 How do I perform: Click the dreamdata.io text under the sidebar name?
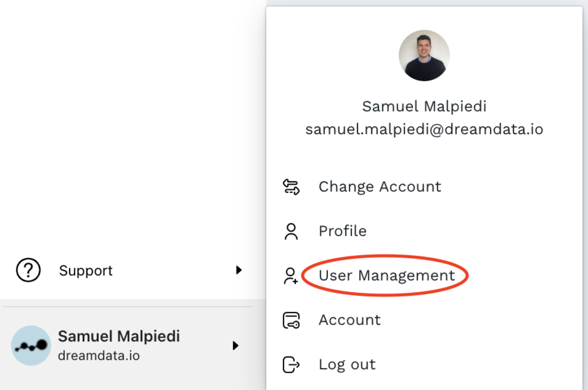[99, 356]
